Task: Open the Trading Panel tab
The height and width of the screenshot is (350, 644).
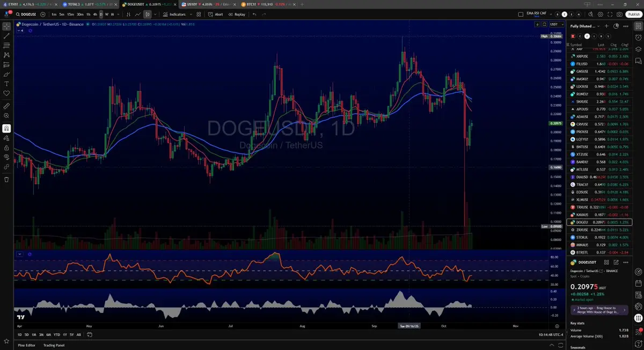Action: tap(54, 345)
